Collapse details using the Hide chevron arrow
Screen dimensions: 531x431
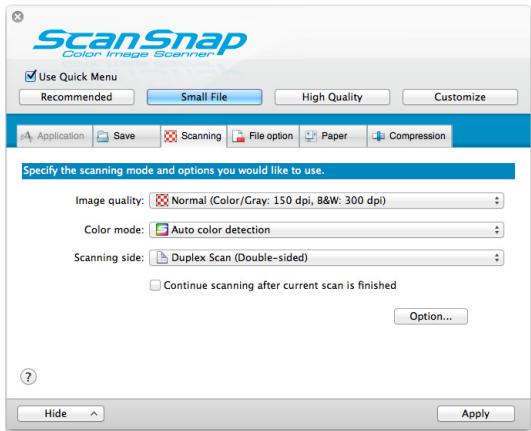pos(94,414)
